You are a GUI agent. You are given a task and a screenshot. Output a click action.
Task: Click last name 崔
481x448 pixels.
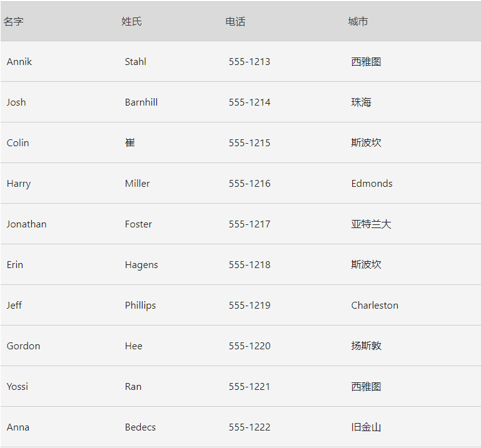click(130, 143)
